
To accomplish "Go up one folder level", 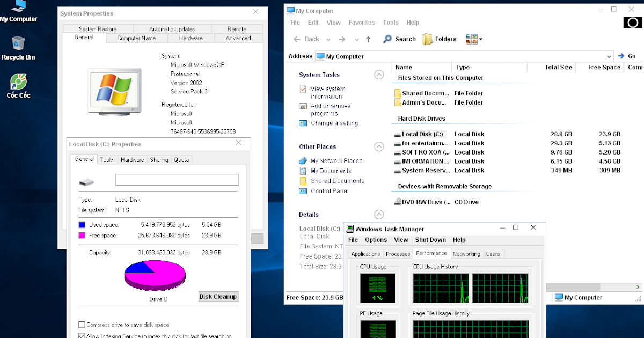I will (x=368, y=39).
